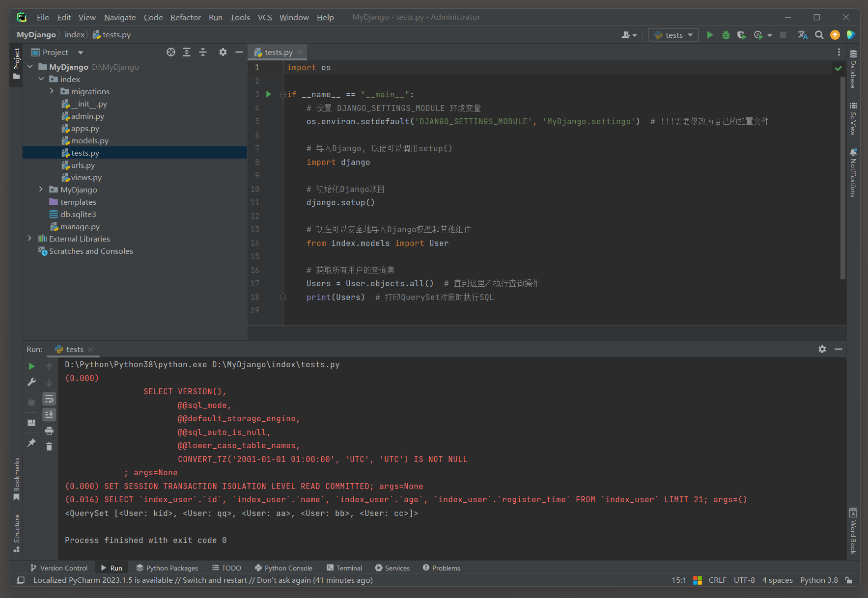This screenshot has width=868, height=598.
Task: Open Code With Me user dropdown
Action: pos(629,35)
